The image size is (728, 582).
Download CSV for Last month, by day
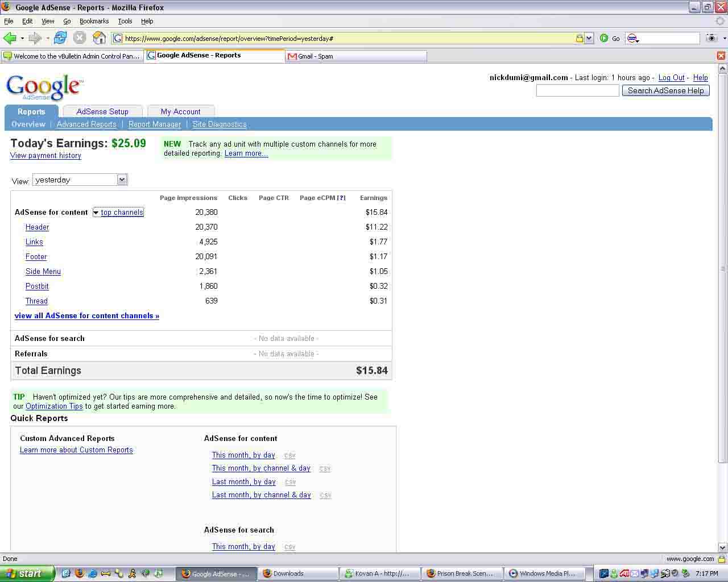[x=290, y=482]
